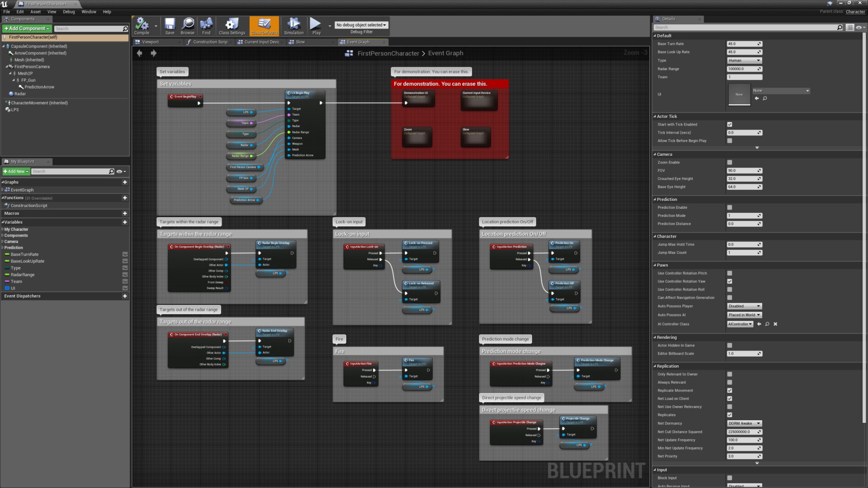Switch to the Construction Script tab

tap(210, 42)
